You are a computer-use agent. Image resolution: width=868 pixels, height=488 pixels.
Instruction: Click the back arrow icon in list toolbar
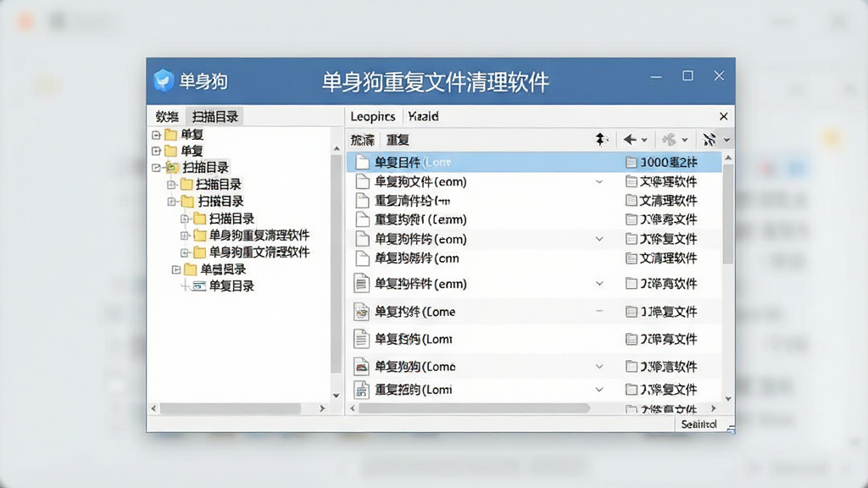coord(630,140)
